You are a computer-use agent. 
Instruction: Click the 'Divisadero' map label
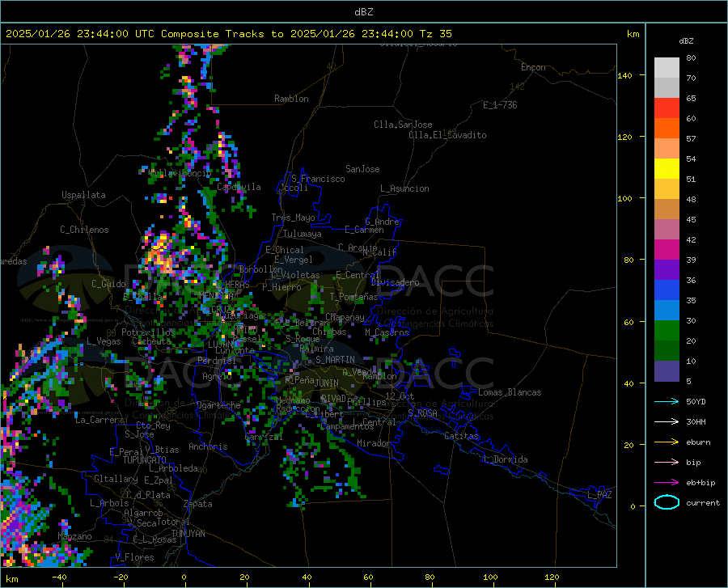tap(395, 282)
